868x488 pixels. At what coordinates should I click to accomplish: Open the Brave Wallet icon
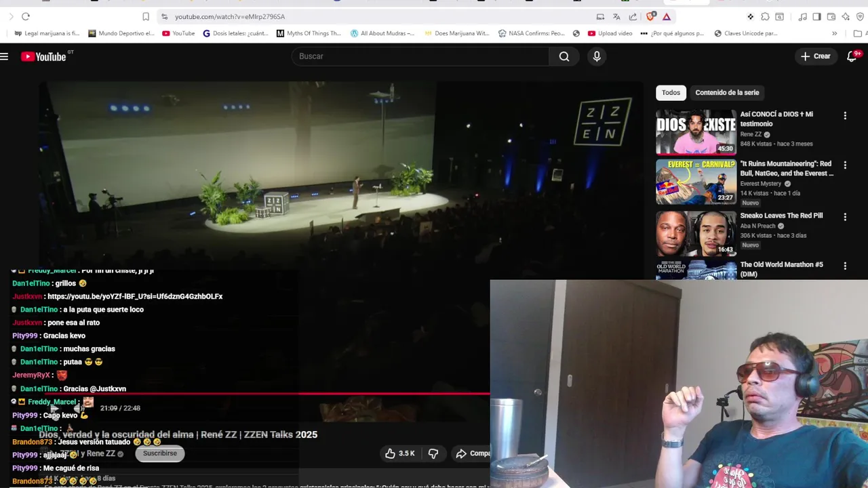831,16
